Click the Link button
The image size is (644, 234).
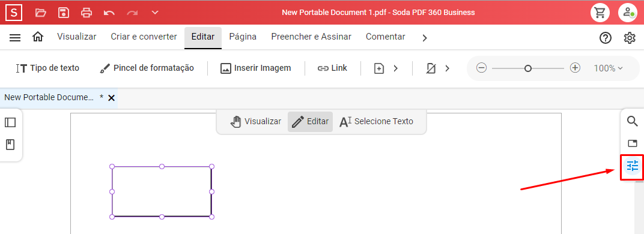332,68
